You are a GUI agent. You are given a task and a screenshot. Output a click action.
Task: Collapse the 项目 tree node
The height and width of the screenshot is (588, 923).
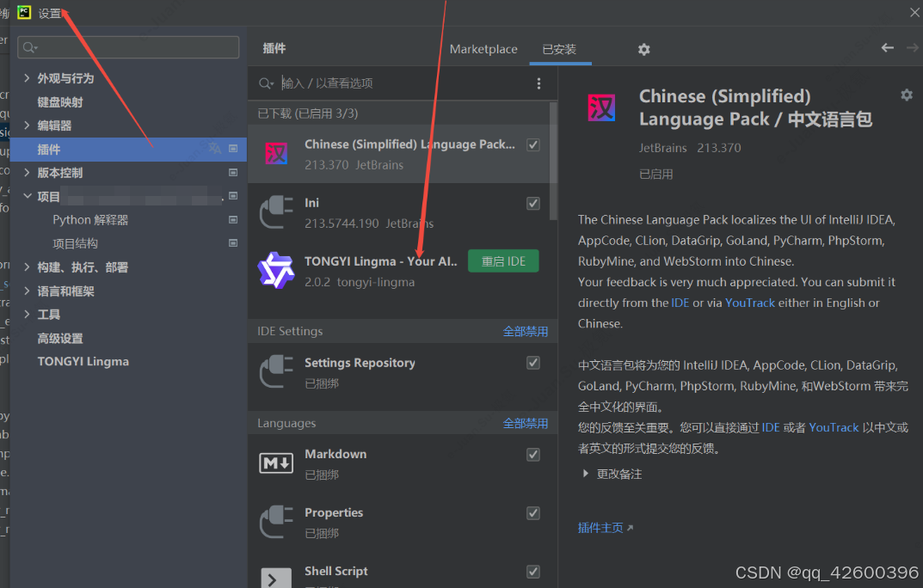click(x=27, y=196)
